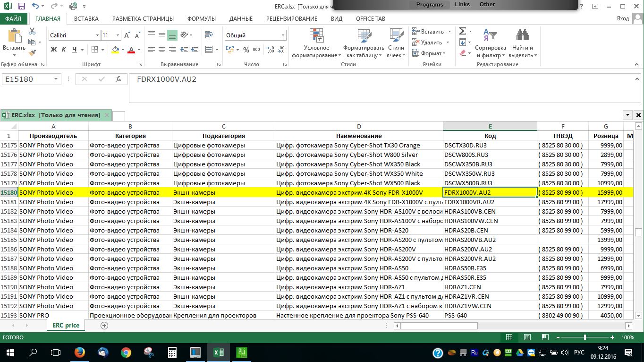Open the OFFICE TAB ribbon tab
644x362 pixels.
tap(371, 19)
